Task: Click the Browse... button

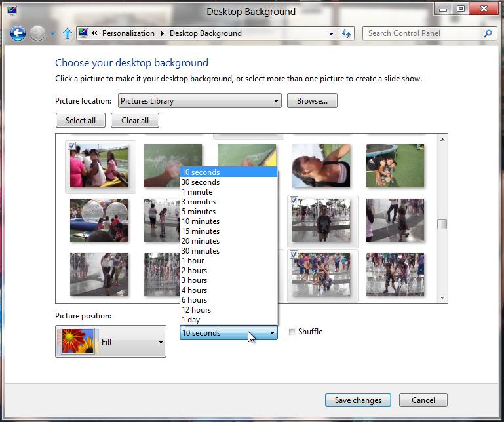Action: click(312, 101)
